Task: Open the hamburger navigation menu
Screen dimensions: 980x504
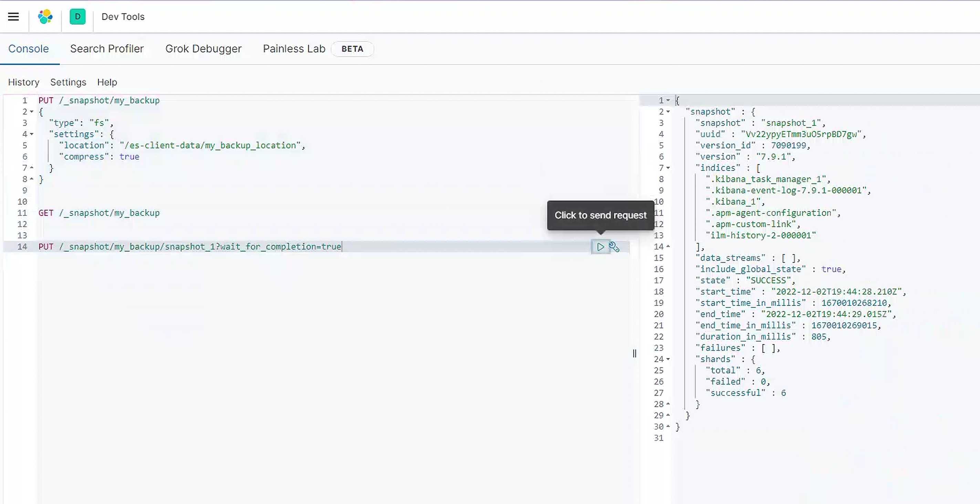Action: click(x=13, y=17)
